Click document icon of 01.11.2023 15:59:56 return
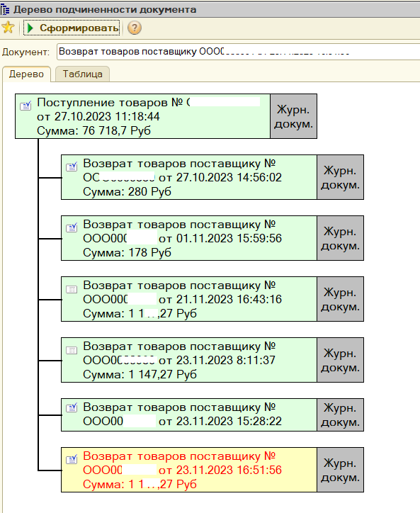 pyautogui.click(x=72, y=227)
